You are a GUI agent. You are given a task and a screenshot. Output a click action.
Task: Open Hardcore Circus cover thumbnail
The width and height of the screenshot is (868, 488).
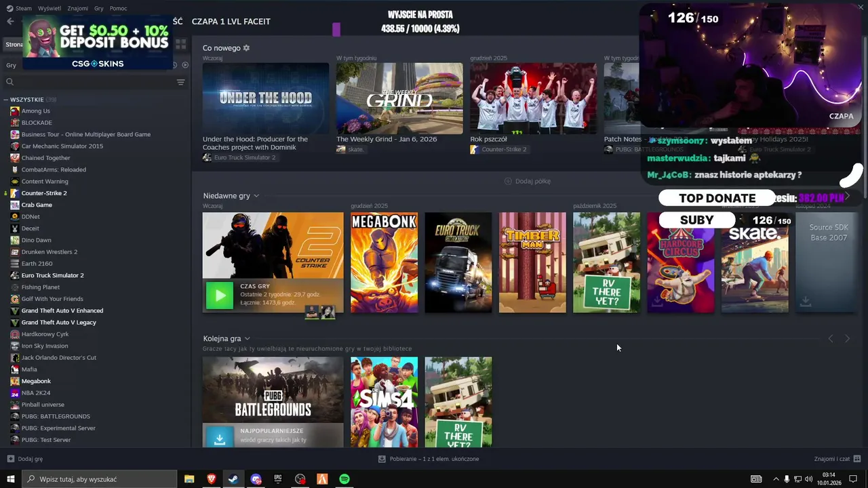tap(680, 262)
